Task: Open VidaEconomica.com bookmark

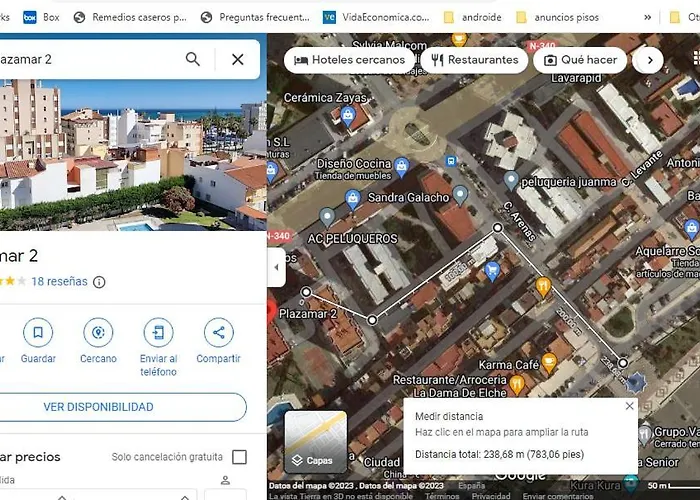Action: point(376,17)
